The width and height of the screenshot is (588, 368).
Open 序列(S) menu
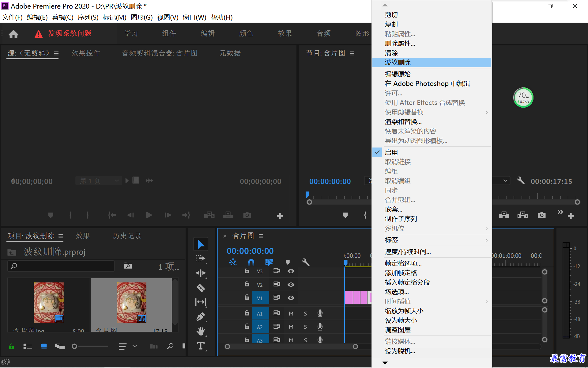tap(88, 17)
